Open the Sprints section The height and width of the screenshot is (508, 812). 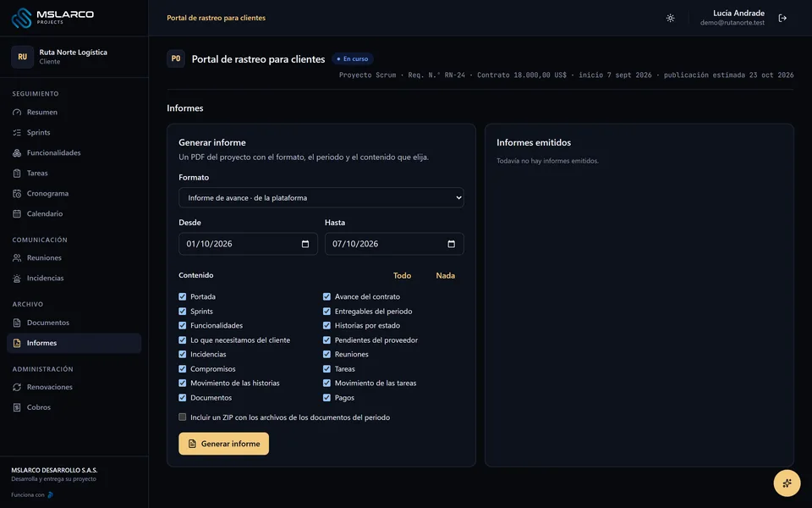point(74,133)
